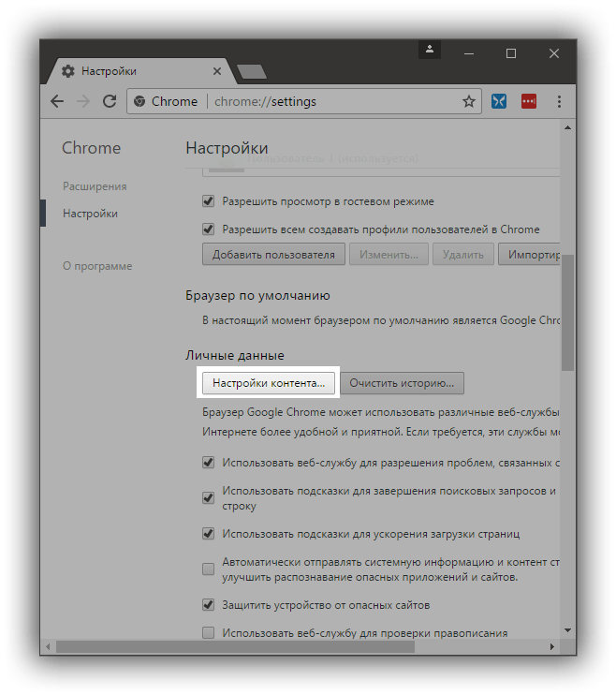Click the Настройки page heading

[x=227, y=149]
